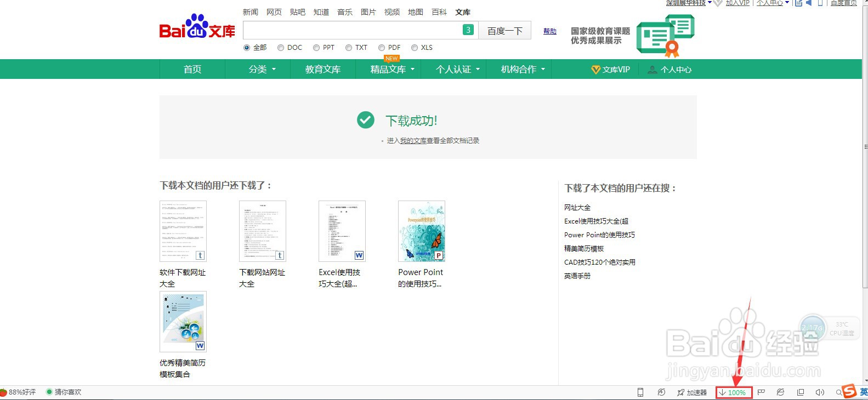The image size is (868, 400).
Task: Switch to the 知道 search category
Action: [x=321, y=12]
